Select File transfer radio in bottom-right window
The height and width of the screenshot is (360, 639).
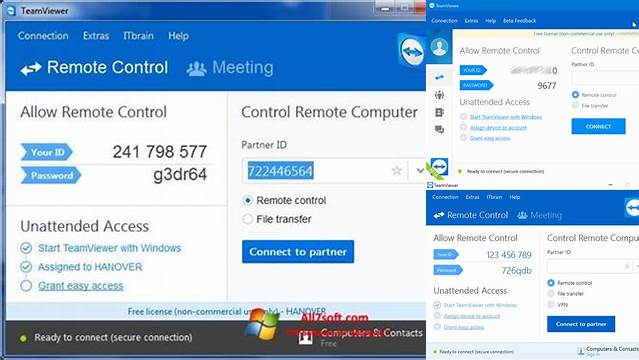551,294
